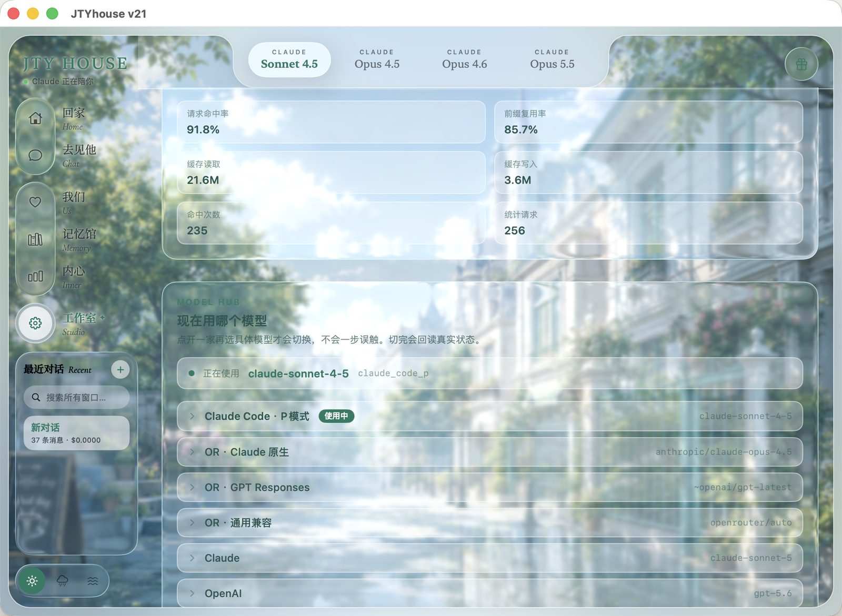This screenshot has width=842, height=616.
Task: Click the 命中次数 235 card
Action: click(x=331, y=223)
